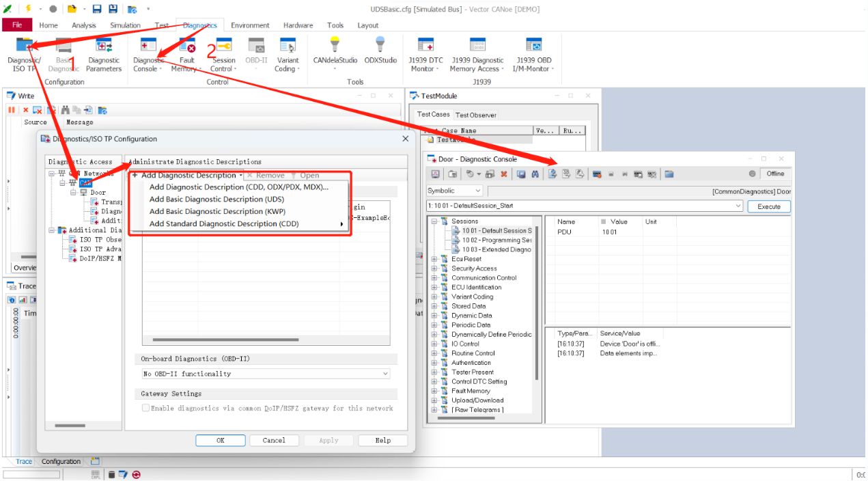Image resolution: width=868 pixels, height=481 pixels.
Task: Open Fault Memory in ribbon
Action: (x=185, y=55)
